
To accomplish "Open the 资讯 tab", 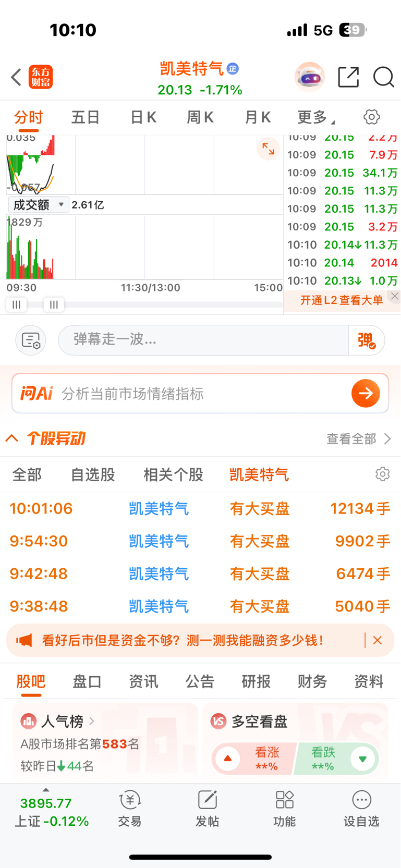I will (x=143, y=681).
